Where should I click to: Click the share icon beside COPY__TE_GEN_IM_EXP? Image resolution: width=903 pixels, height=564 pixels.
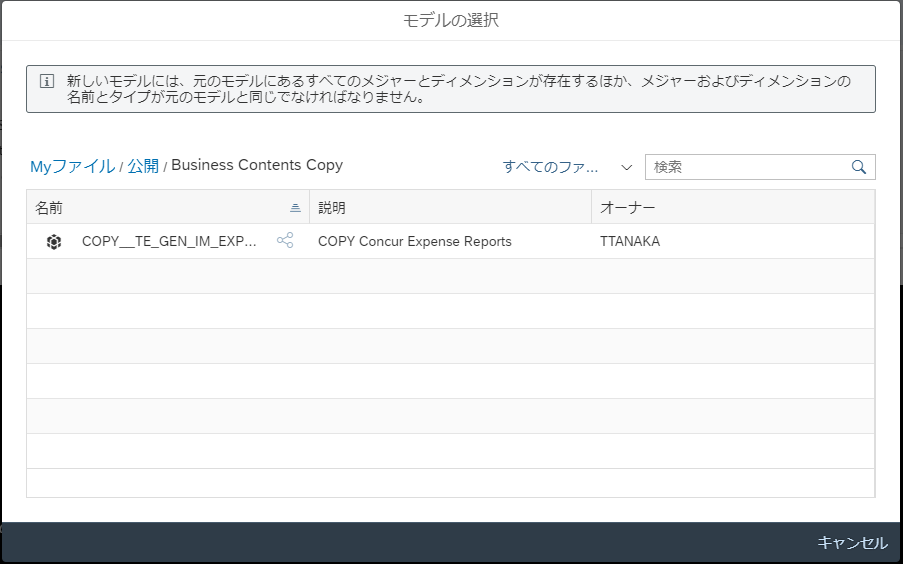pyautogui.click(x=285, y=241)
